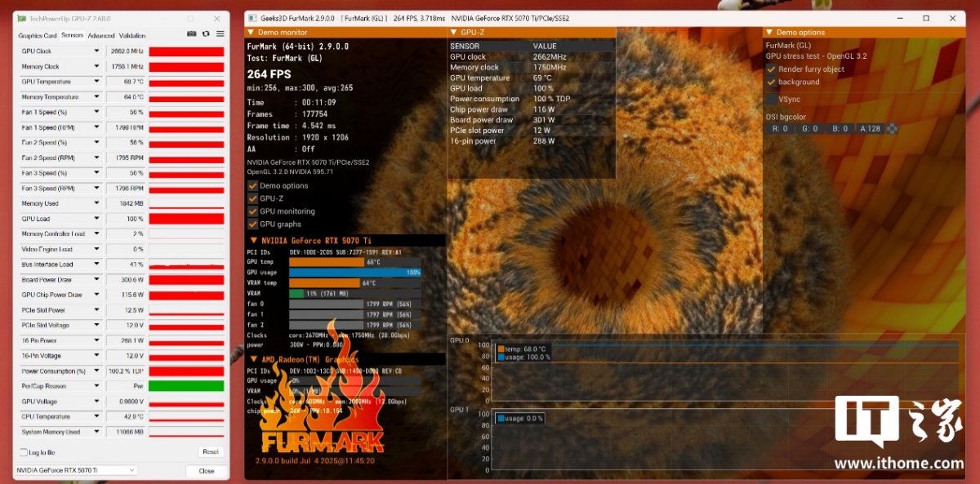Collapse AMD Radeon Graphics section

pyautogui.click(x=254, y=359)
